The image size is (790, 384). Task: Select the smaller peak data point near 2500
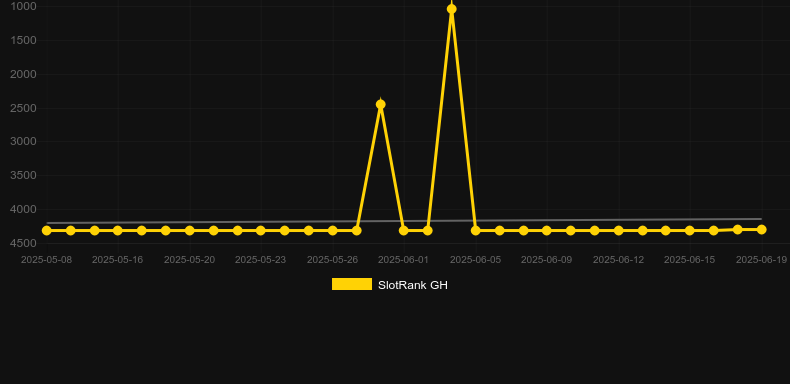380,104
